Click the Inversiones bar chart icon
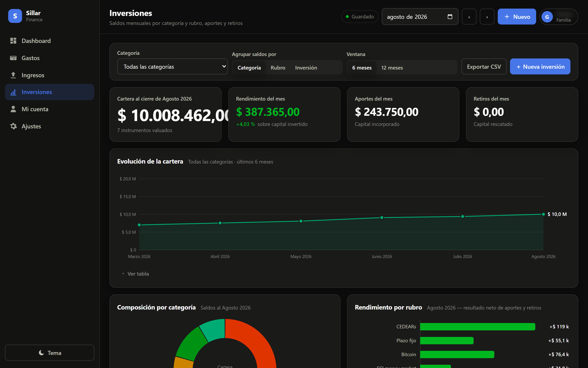 point(13,92)
